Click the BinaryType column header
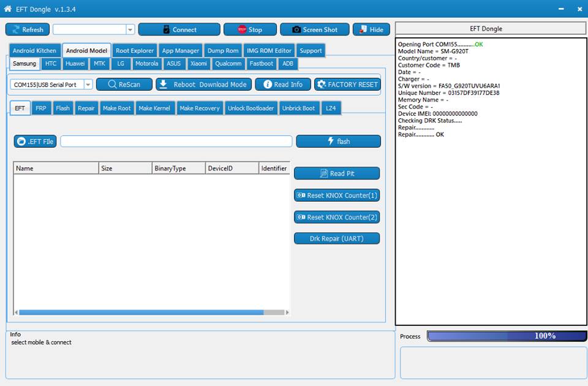Image resolution: width=588 pixels, height=386 pixels. [179, 168]
